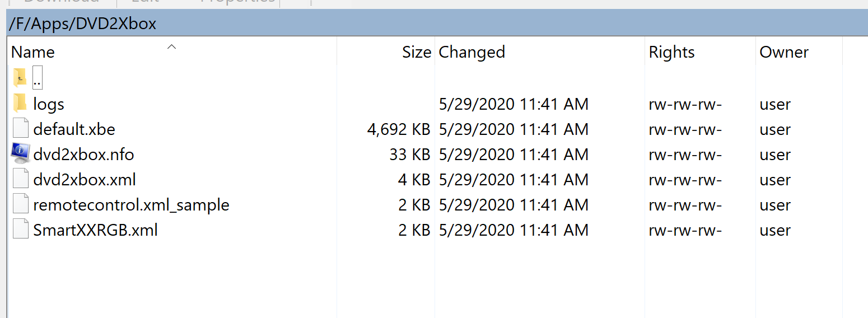
Task: Click the remotecontrol.xml_sample file icon
Action: 20,204
